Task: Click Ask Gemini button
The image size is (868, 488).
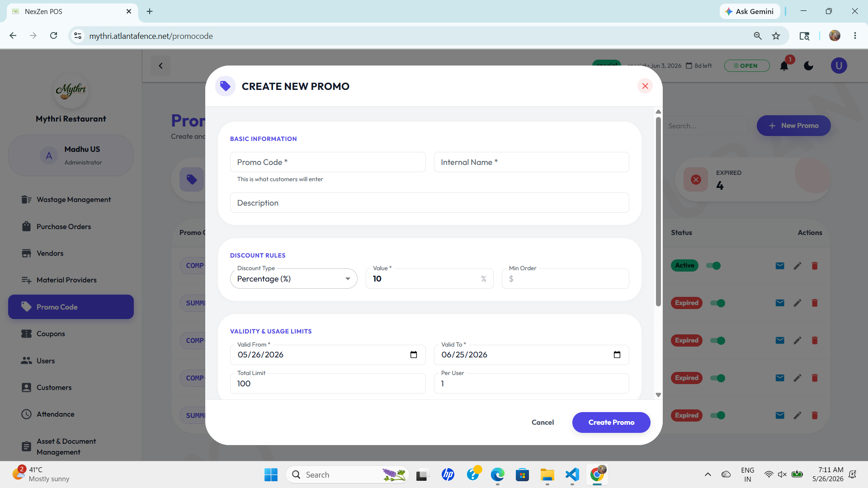Action: (750, 11)
